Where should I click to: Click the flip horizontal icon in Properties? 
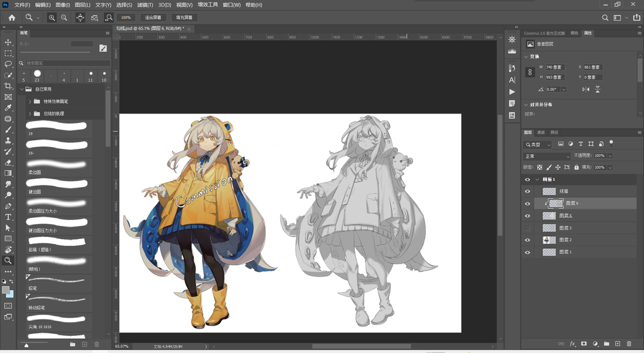[x=586, y=89]
